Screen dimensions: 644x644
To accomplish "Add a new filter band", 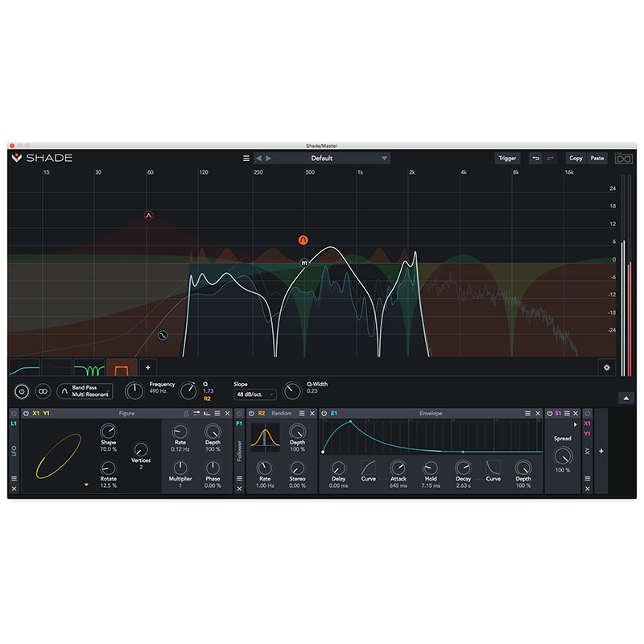I will (x=148, y=368).
